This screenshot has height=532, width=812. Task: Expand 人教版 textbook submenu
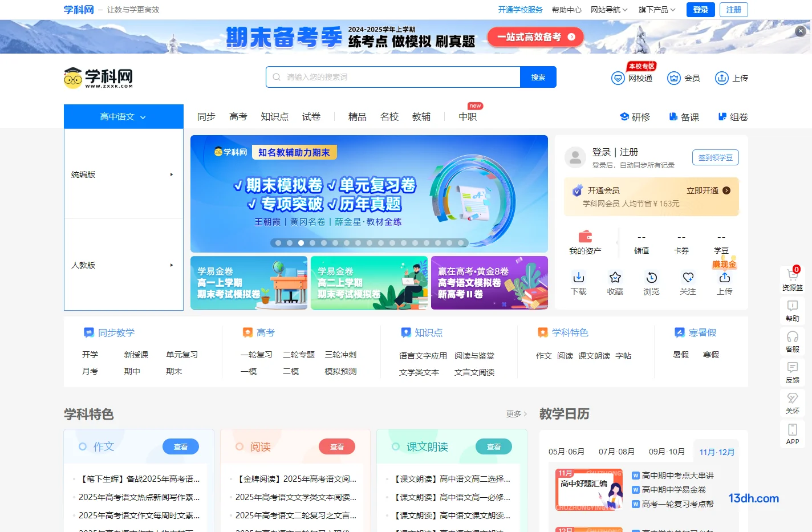tap(124, 265)
